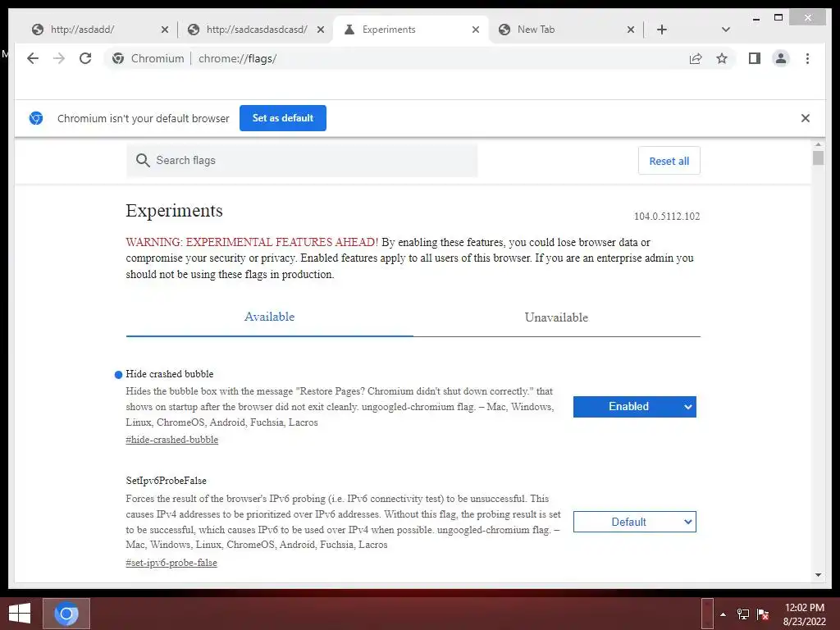This screenshot has width=840, height=630.
Task: Open SetIpv6ProbeFalse Default dropdown
Action: 635,522
